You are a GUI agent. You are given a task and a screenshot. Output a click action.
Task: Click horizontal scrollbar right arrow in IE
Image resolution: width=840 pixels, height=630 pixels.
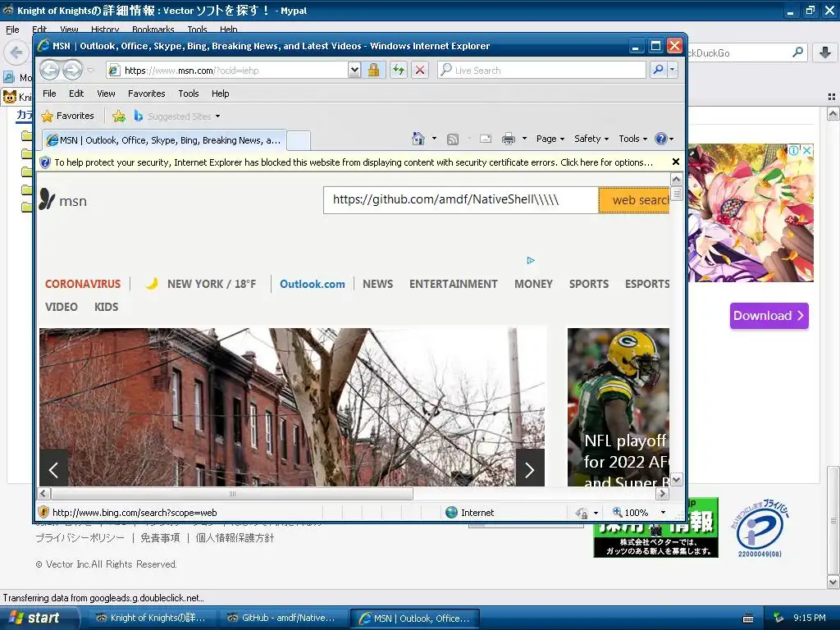click(x=663, y=493)
